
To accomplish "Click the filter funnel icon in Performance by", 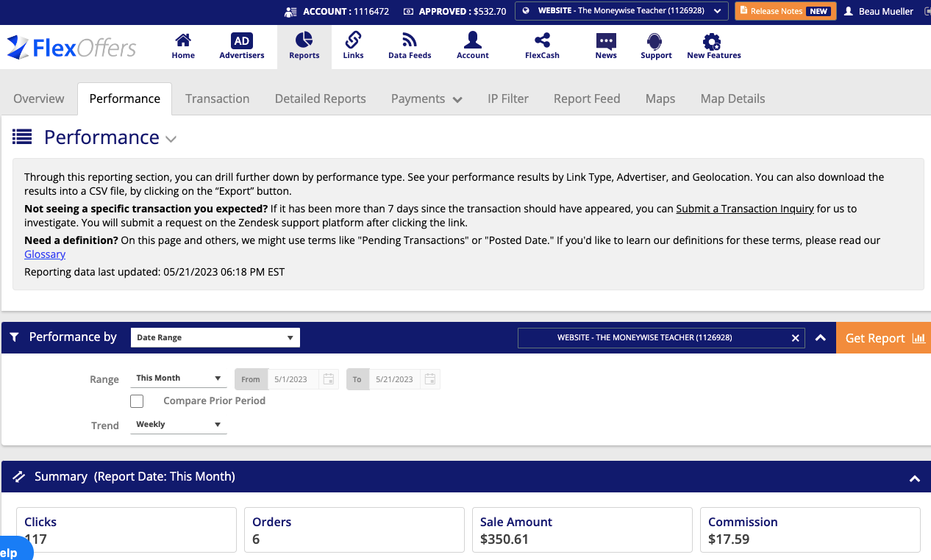I will click(14, 337).
